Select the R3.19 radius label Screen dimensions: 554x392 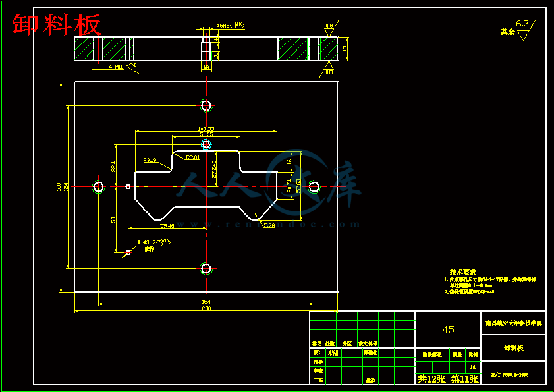(x=150, y=160)
